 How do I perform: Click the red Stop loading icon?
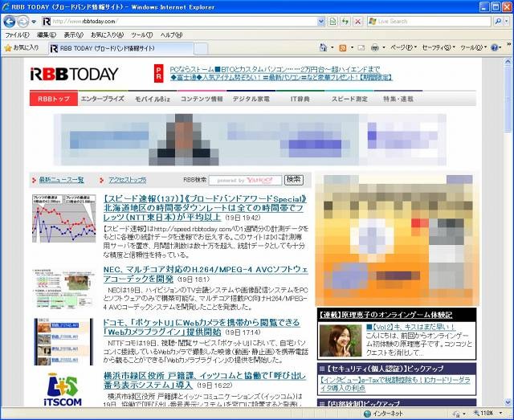358,22
